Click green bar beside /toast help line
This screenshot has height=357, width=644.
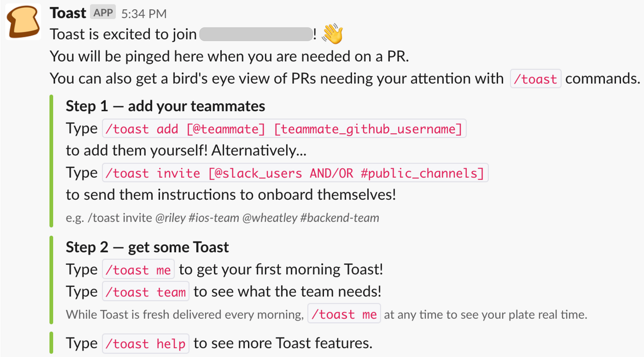52,343
